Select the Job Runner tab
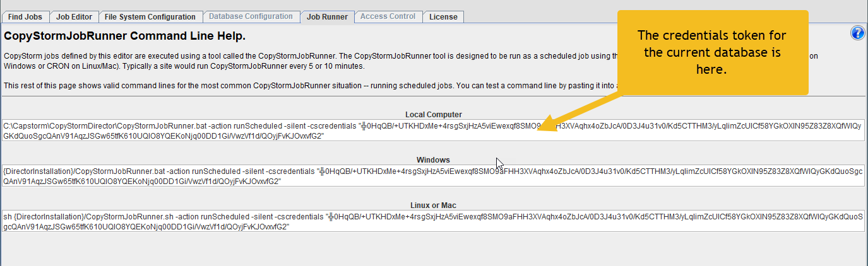Viewport: 868px width, 266px height. (x=327, y=17)
